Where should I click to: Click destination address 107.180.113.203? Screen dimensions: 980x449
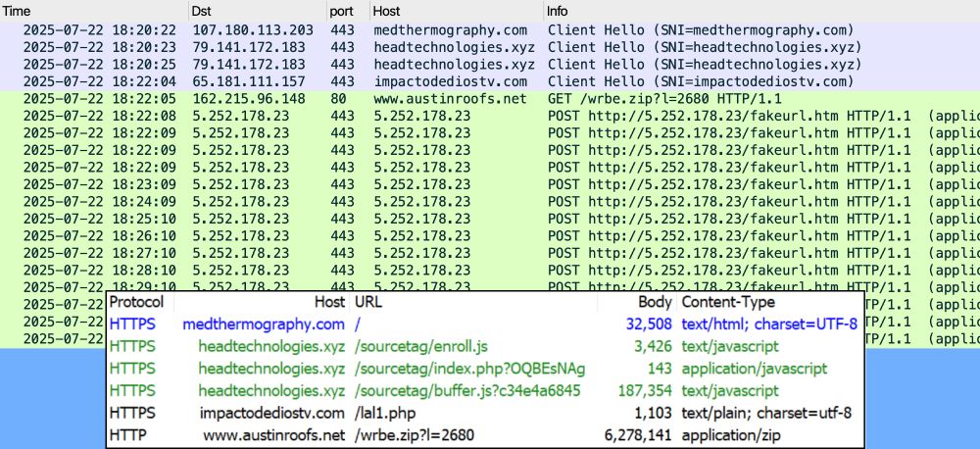tap(253, 30)
